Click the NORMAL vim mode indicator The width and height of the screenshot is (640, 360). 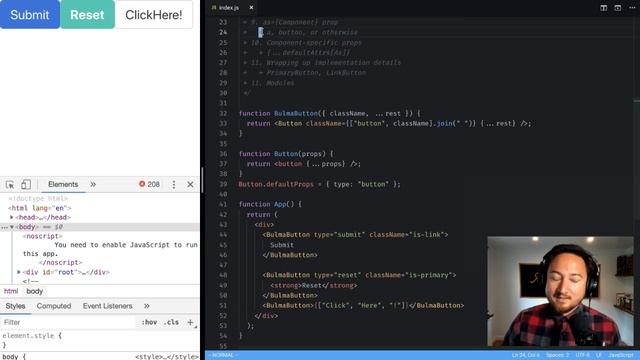click(x=222, y=356)
